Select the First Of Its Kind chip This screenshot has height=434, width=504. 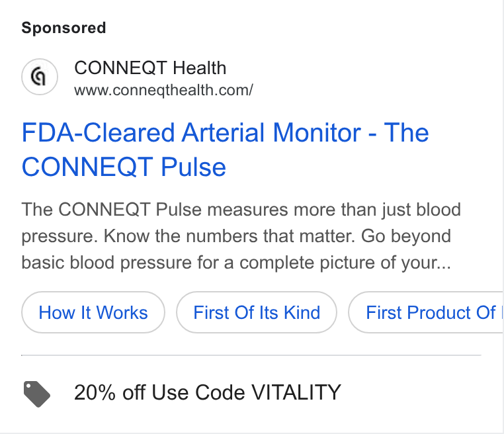point(257,312)
